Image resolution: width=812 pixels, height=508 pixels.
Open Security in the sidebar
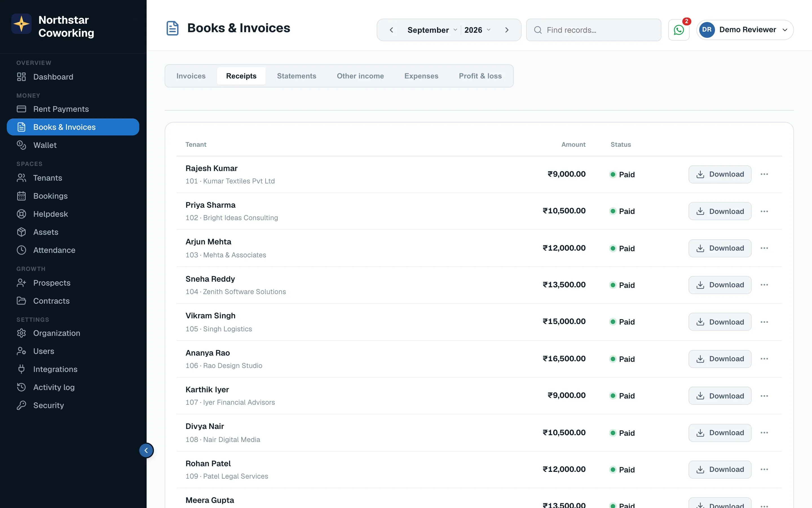73,405
